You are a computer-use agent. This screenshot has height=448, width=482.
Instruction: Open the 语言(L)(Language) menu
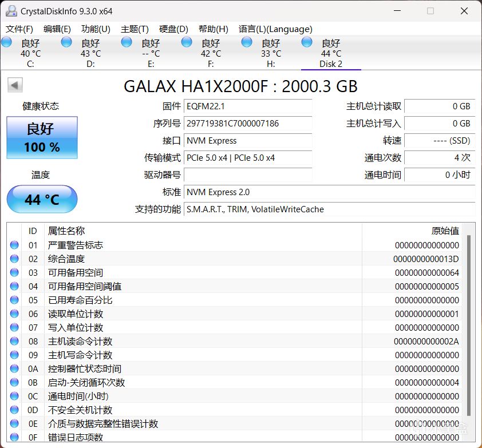(x=275, y=29)
